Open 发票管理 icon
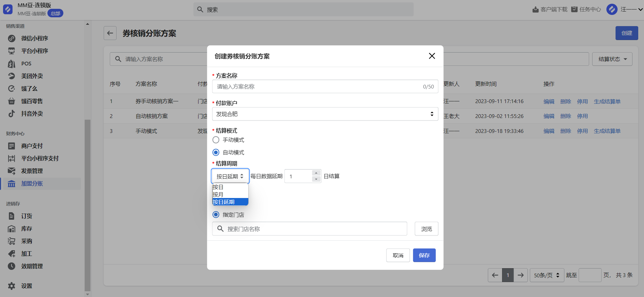The width and height of the screenshot is (644, 297). pos(12,171)
